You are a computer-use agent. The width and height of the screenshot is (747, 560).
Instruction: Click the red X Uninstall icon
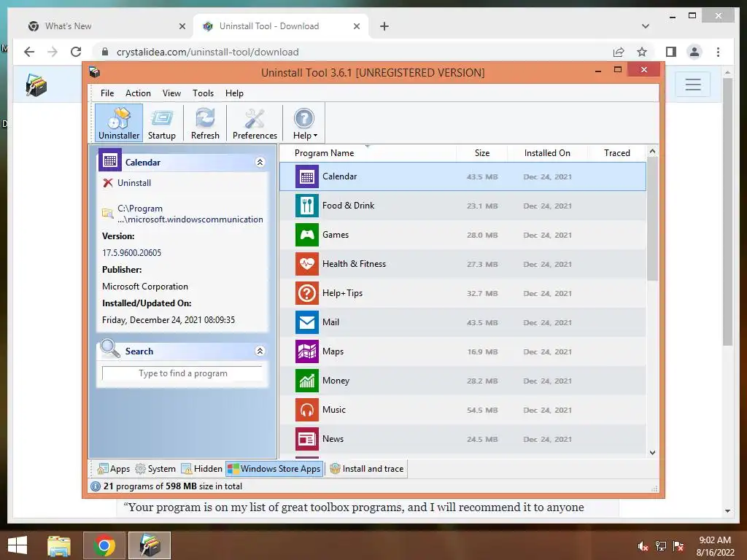(x=108, y=183)
